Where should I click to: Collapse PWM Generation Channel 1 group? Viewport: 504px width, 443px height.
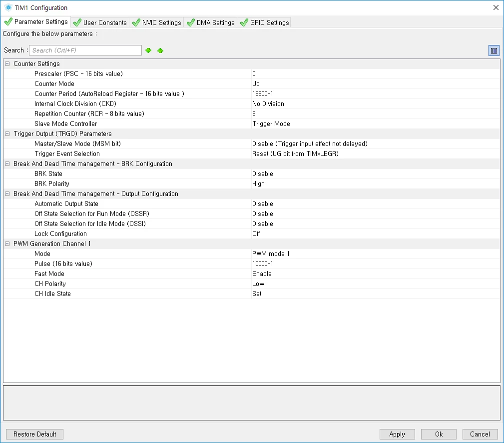click(7, 243)
